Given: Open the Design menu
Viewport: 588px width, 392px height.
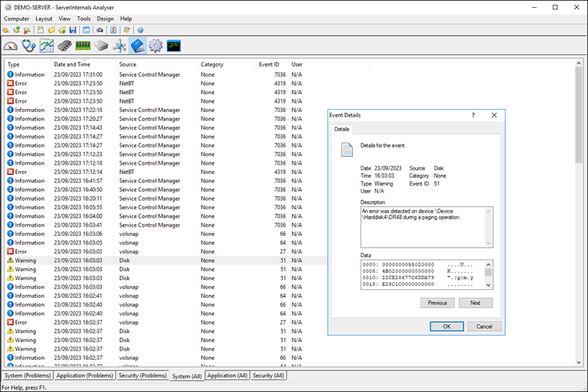Looking at the screenshot, I should pos(105,19).
